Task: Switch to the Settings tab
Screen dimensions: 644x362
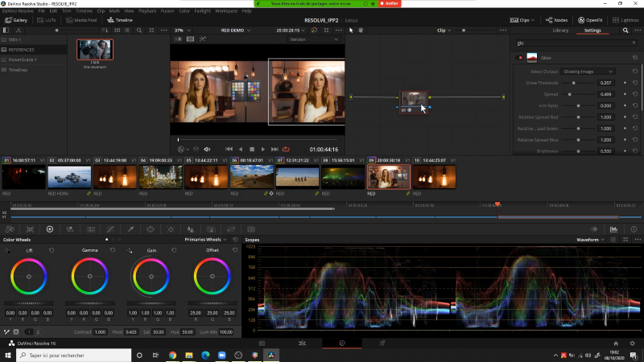Action: 592,31
